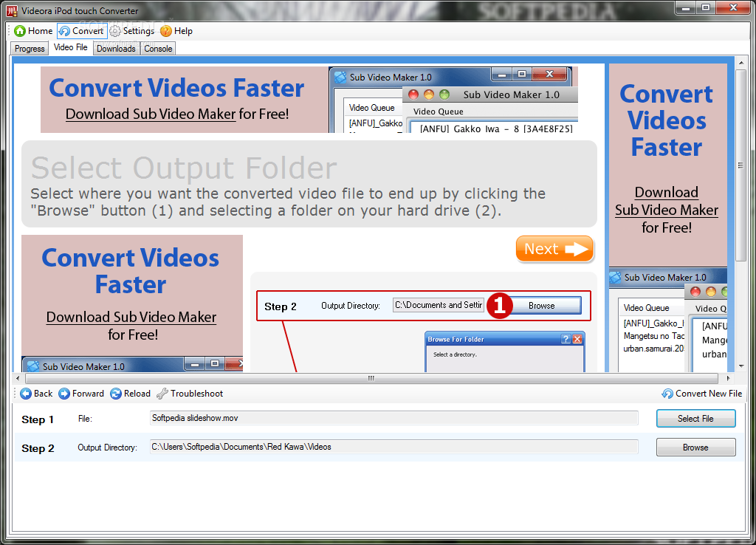Click the Output Directory path field
The image size is (756, 545).
pyautogui.click(x=394, y=447)
